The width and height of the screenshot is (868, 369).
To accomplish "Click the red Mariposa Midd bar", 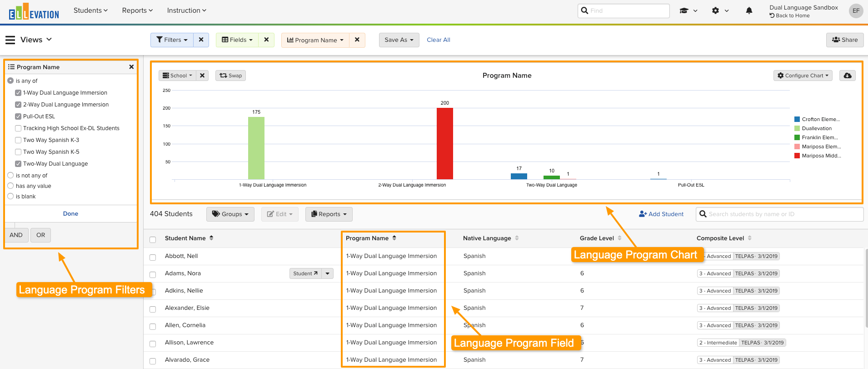I will [x=444, y=143].
